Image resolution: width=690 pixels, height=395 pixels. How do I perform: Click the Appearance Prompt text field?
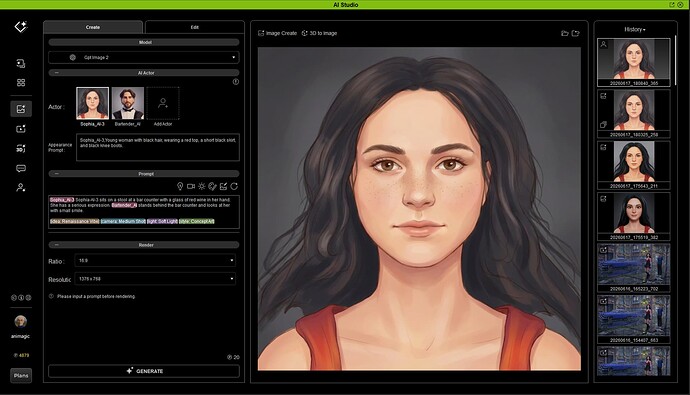coord(158,147)
